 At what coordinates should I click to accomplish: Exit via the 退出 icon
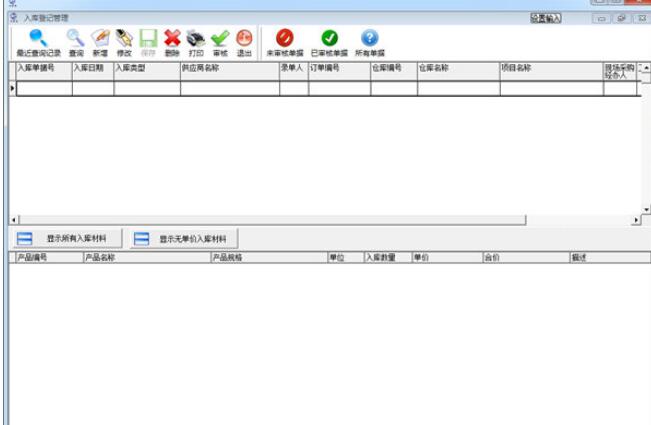tap(244, 43)
